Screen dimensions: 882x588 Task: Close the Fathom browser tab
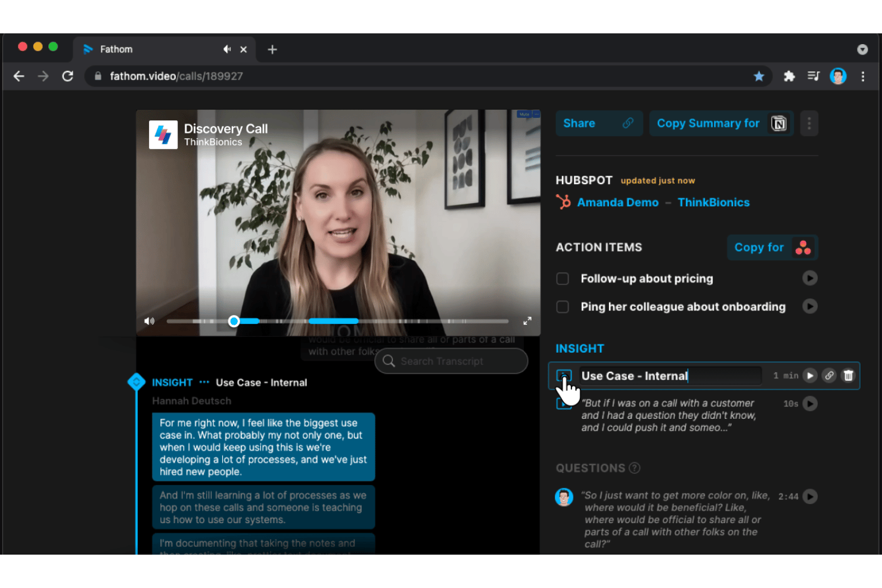coord(243,49)
